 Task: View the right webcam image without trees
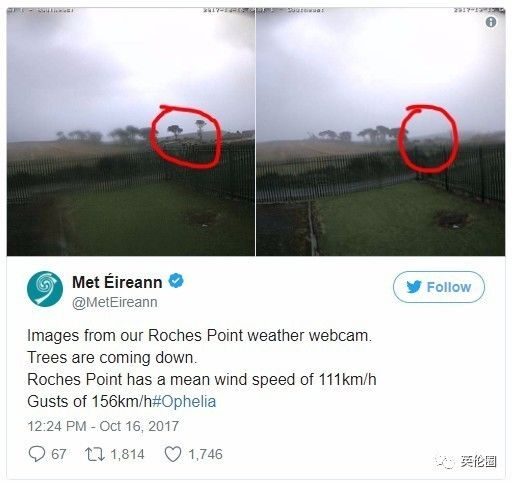click(380, 132)
